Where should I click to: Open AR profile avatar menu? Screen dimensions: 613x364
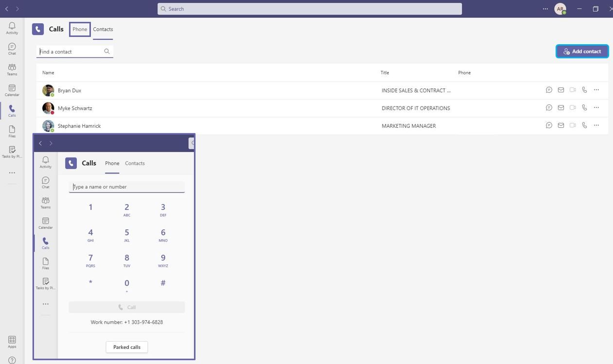[560, 9]
